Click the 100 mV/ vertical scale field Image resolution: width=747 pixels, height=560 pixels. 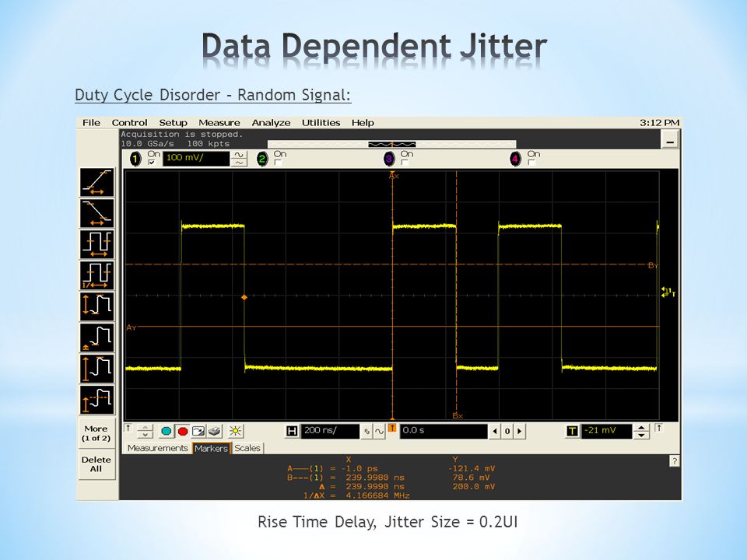pyautogui.click(x=196, y=159)
